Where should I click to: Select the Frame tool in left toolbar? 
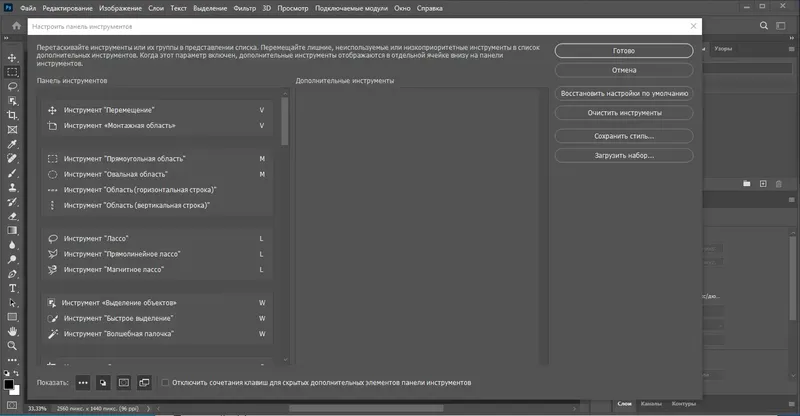(x=12, y=130)
